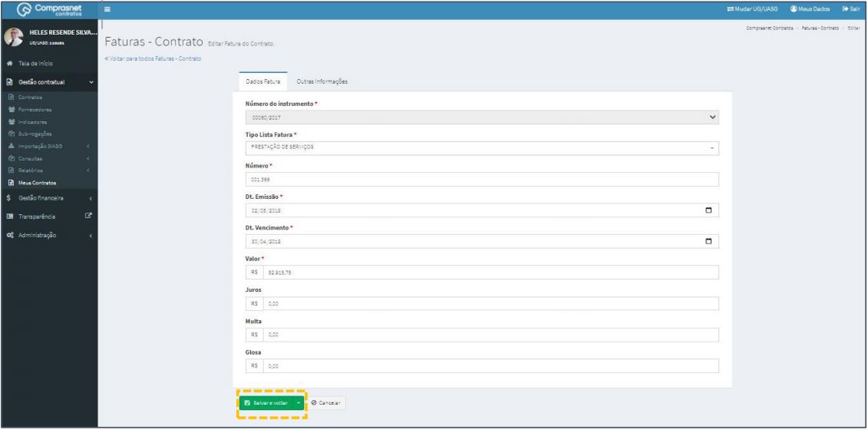Click the Cancelar button

(x=326, y=403)
